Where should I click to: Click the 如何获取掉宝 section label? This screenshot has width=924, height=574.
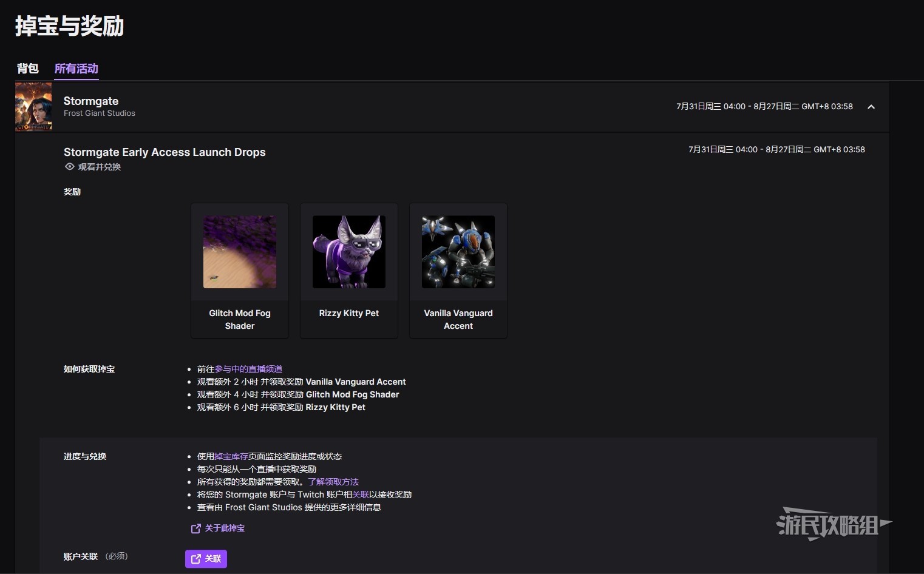click(89, 369)
